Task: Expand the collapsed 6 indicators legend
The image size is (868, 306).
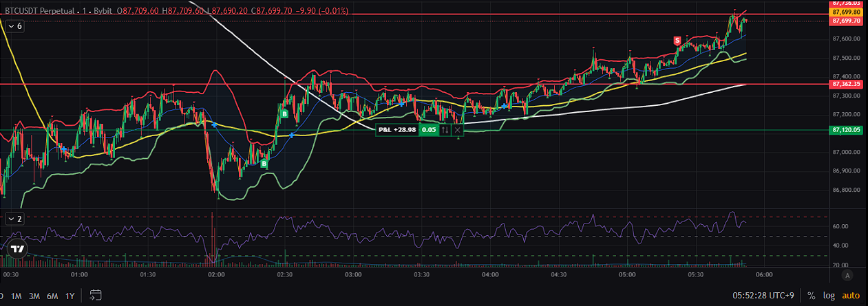Action: [x=14, y=25]
